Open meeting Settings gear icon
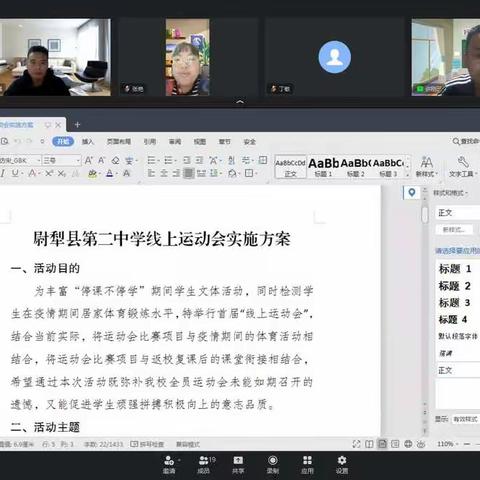The image size is (480, 480). [x=342, y=460]
